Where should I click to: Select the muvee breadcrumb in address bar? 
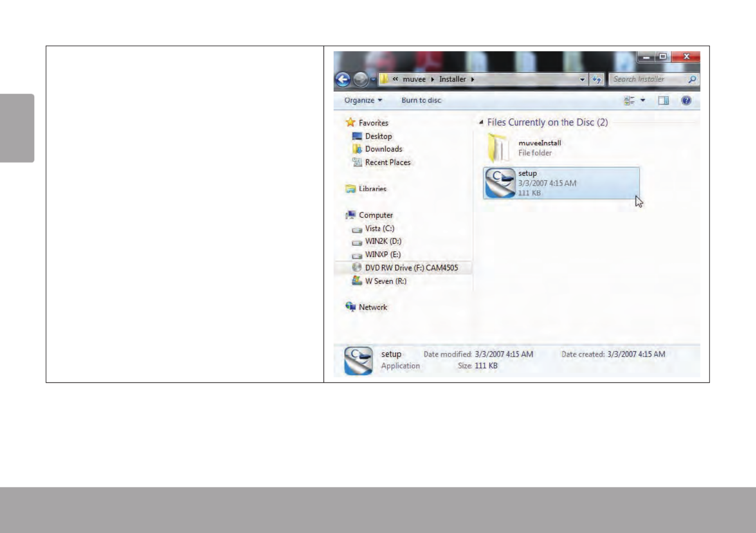click(414, 79)
